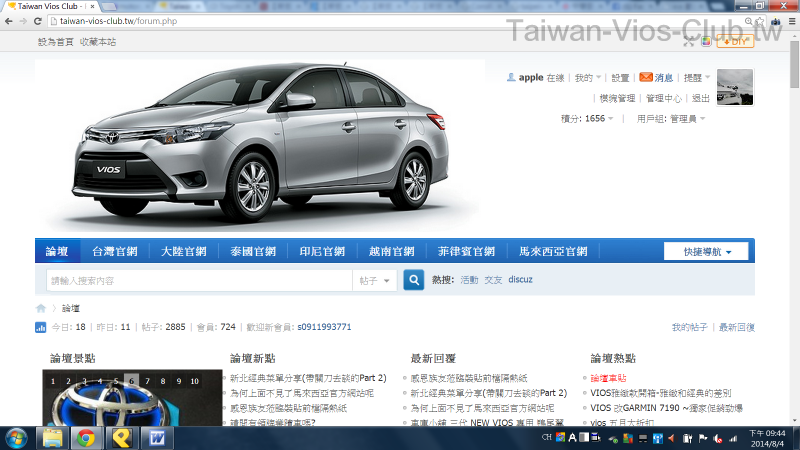Click new member s0911993771 link

coord(324,327)
